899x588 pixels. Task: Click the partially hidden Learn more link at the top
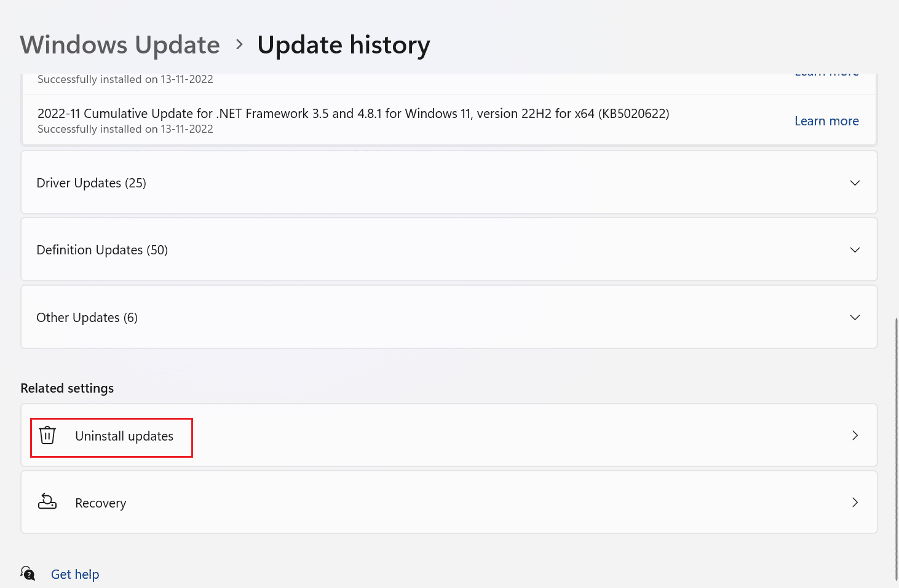(826, 74)
